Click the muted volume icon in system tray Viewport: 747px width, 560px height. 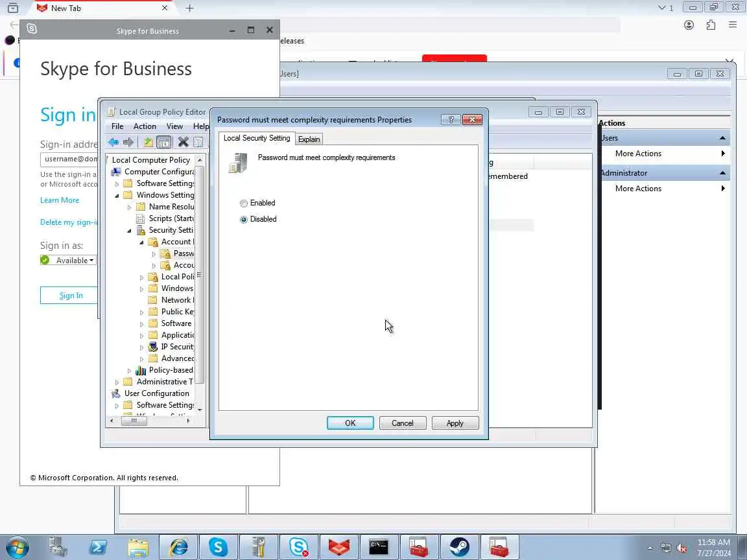[682, 548]
